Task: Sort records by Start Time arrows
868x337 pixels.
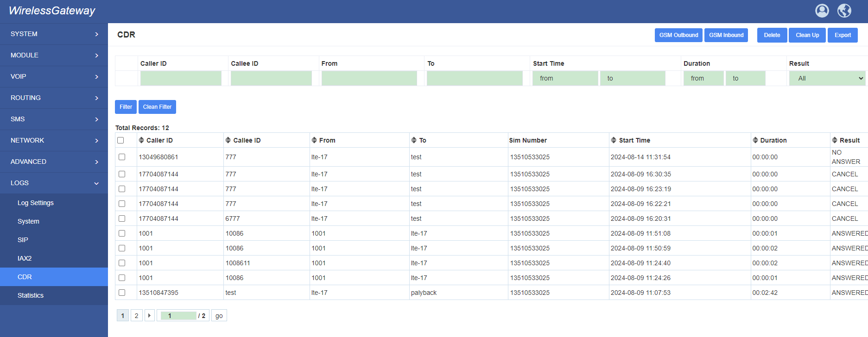Action: 614,140
